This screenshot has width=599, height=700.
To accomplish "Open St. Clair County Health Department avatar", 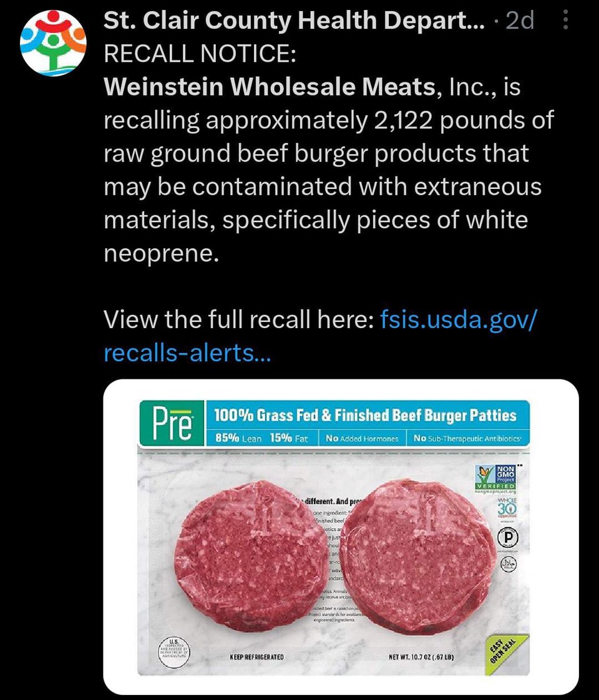I will point(53,42).
